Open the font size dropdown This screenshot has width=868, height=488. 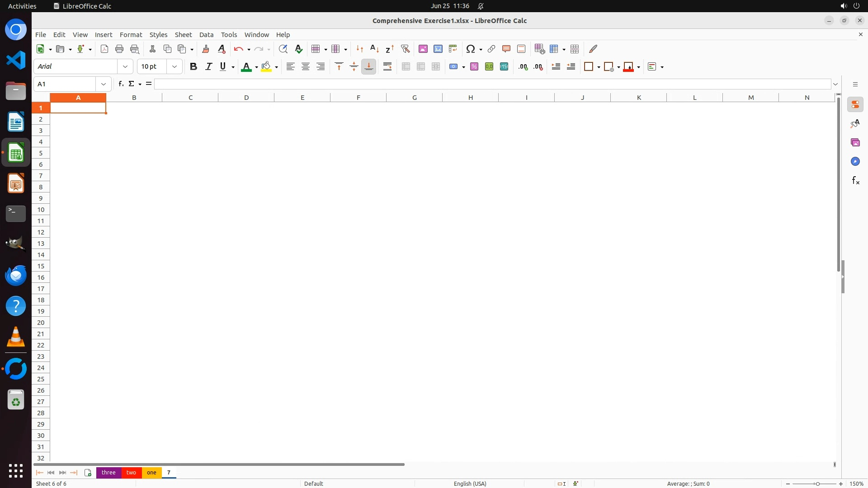175,67
